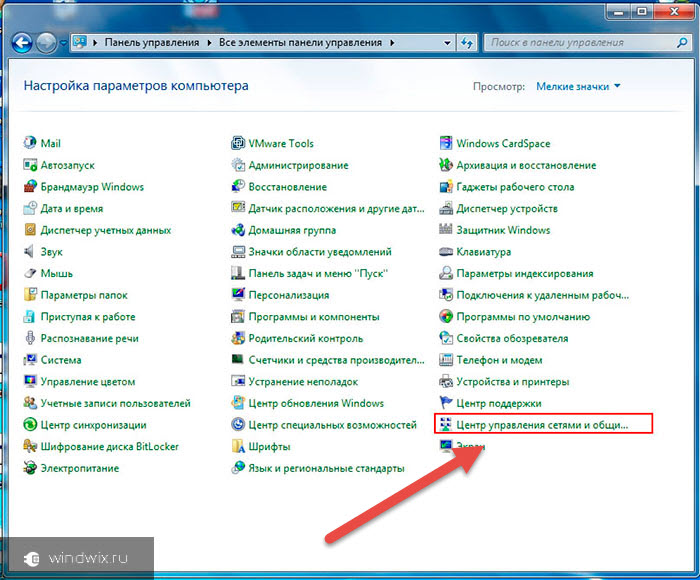Click the Автозапуск icon
The image size is (700, 580).
30,165
